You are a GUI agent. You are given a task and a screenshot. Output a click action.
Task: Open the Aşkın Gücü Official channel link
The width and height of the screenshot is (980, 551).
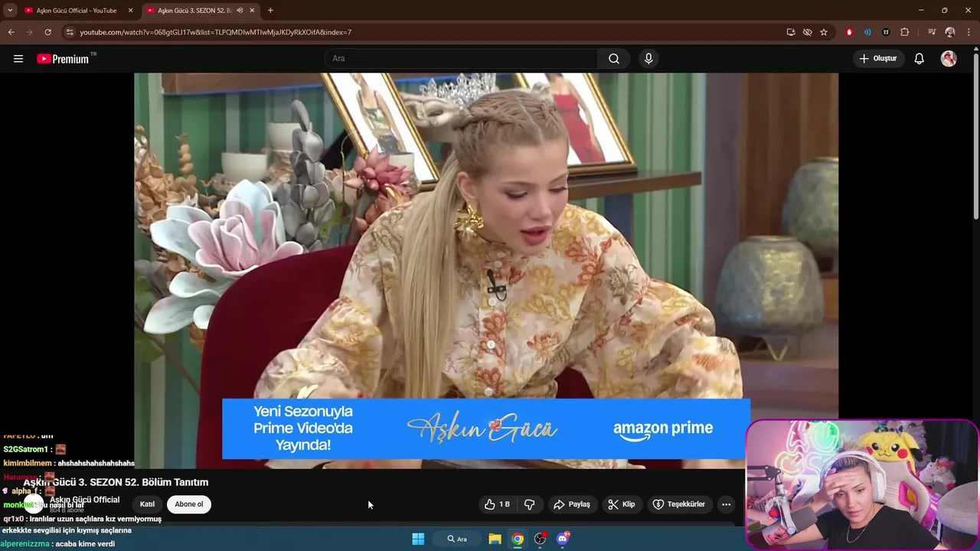coord(84,500)
